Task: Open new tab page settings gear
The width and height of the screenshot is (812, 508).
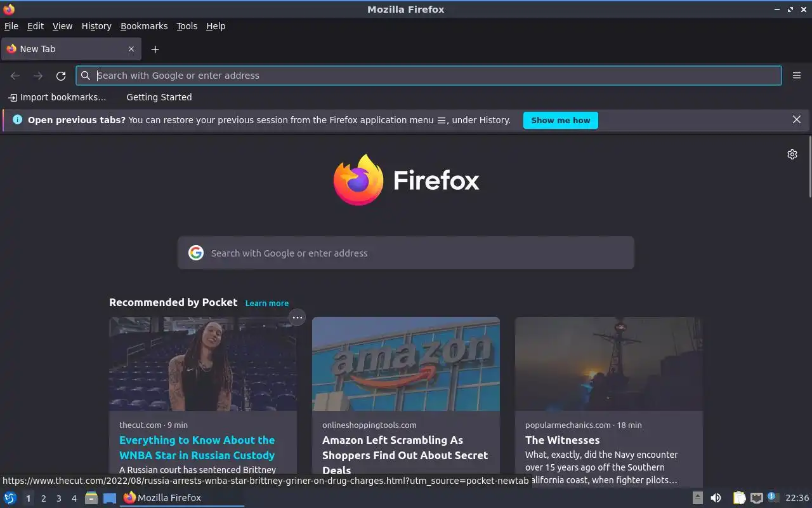Action: click(792, 154)
